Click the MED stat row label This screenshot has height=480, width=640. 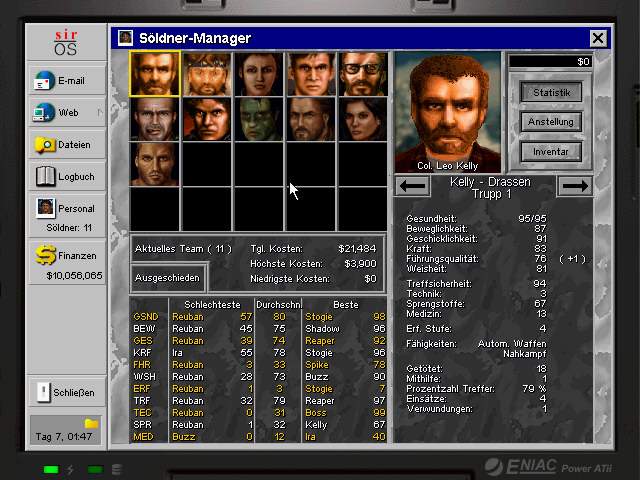click(143, 437)
